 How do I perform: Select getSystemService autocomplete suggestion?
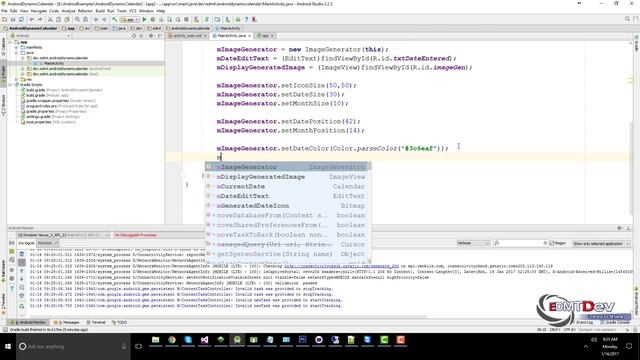[287, 254]
